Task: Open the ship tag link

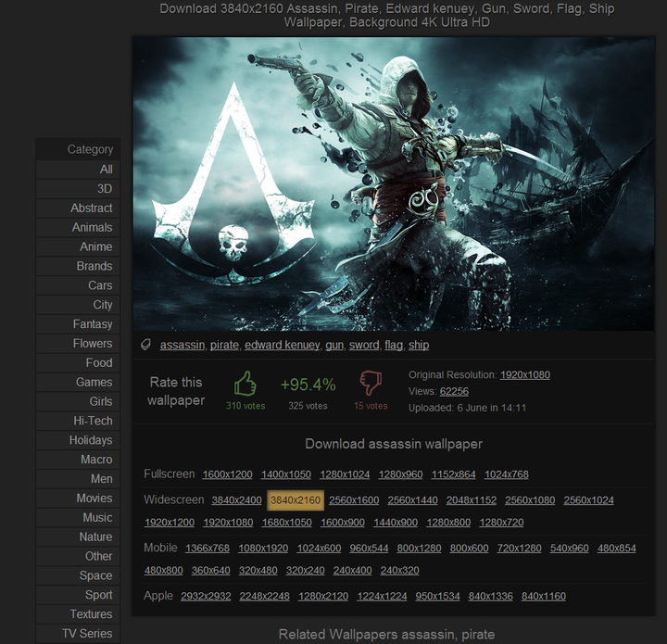Action: (419, 345)
